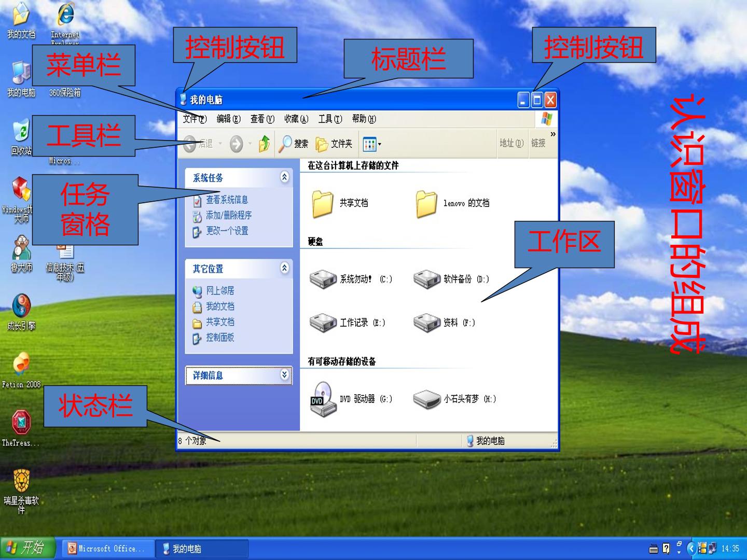The height and width of the screenshot is (560, 747).
Task: Click the taskbar keyboard input icon
Action: pos(654,549)
